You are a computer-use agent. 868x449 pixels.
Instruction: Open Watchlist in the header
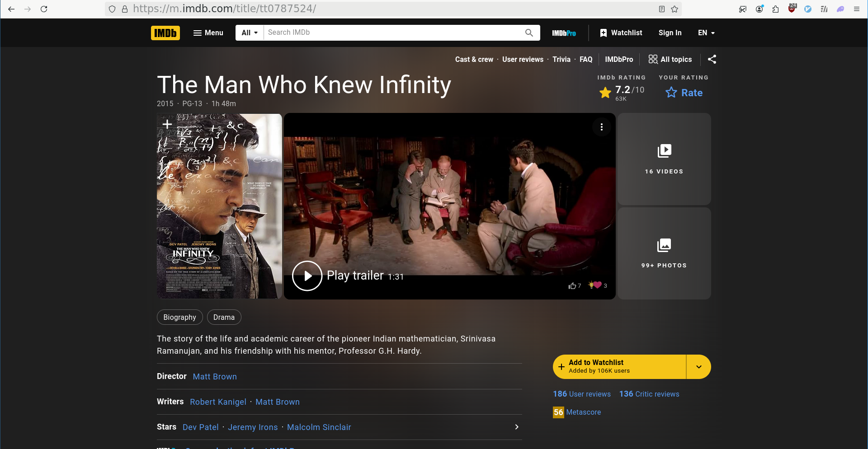coord(621,33)
